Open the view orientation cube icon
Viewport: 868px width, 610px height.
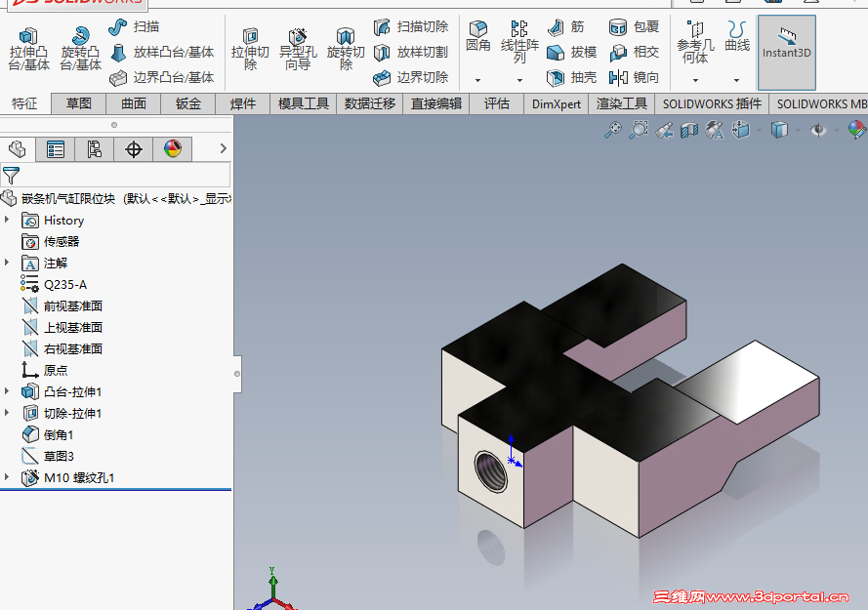coord(740,131)
